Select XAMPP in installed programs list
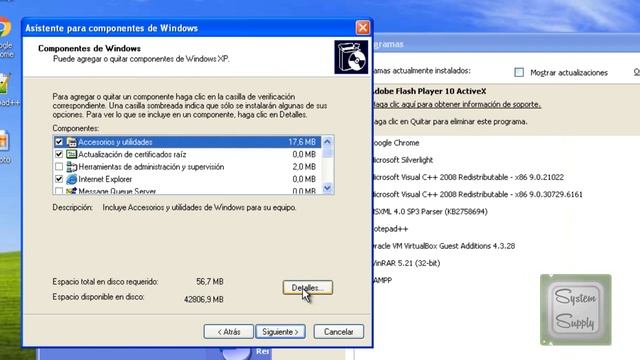The image size is (640, 360). [x=382, y=280]
